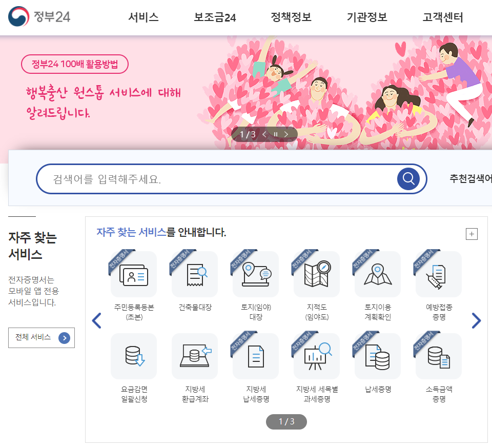Viewport: 492px width, 448px height.
Task: Click the search magnifier button
Action: click(408, 179)
